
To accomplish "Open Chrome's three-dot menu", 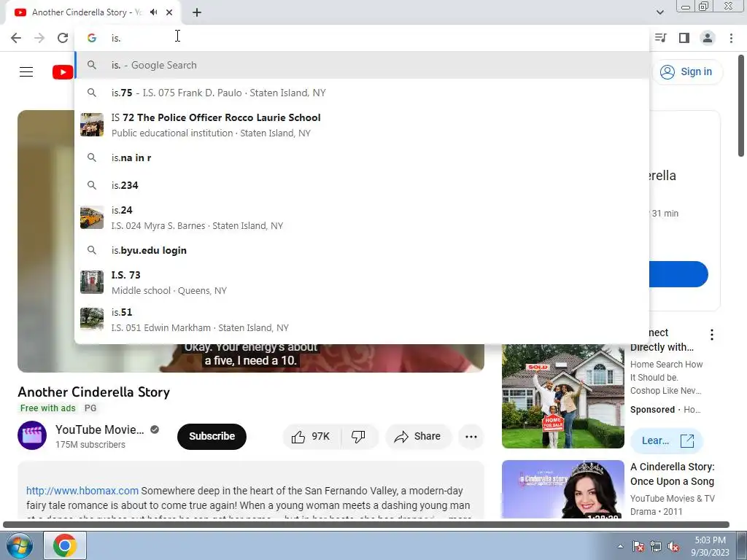I will pos(731,38).
